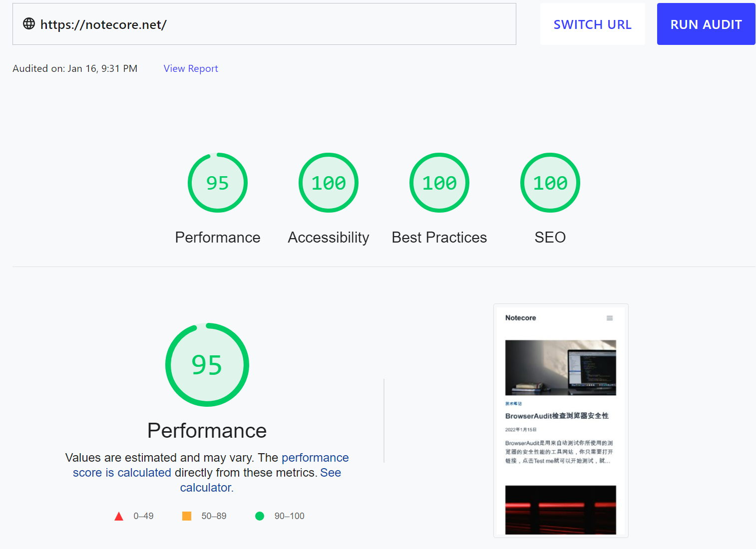Click the laptop photo in the page preview
Screen dimensions: 756x549
coord(560,368)
